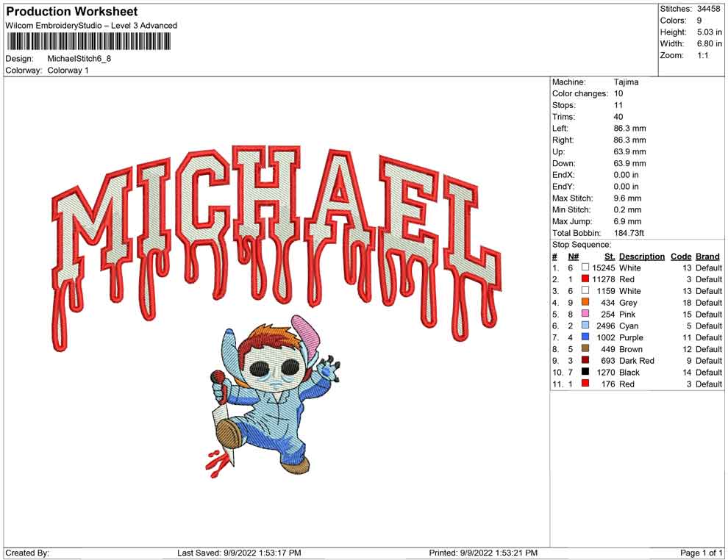728x560 pixels.
Task: Click the stitch count 34458
Action: click(x=708, y=9)
